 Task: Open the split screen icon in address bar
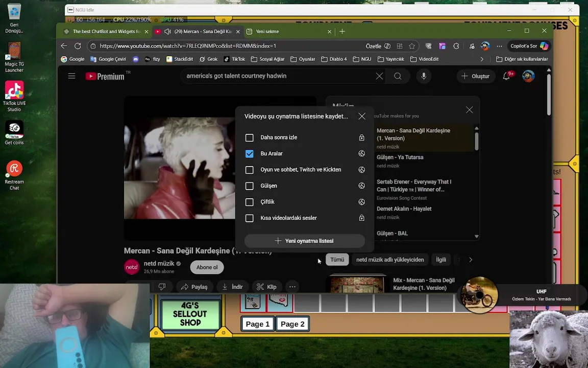click(x=400, y=46)
